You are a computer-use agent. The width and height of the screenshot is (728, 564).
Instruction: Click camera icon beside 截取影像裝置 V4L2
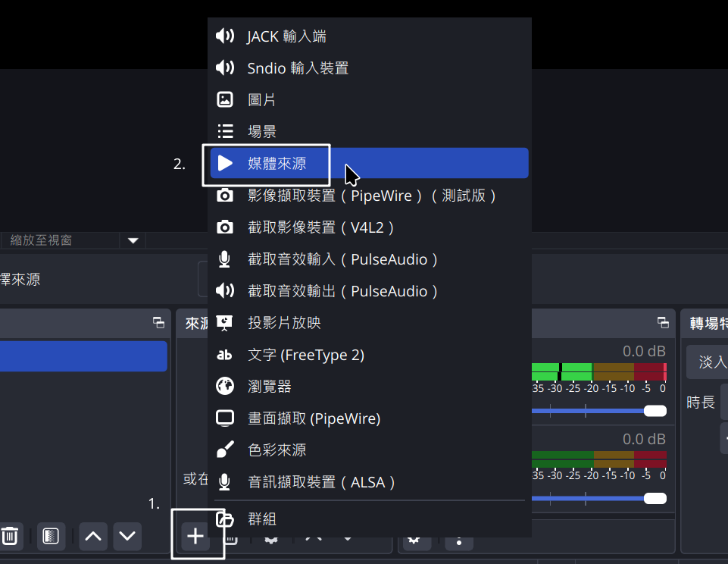[225, 227]
